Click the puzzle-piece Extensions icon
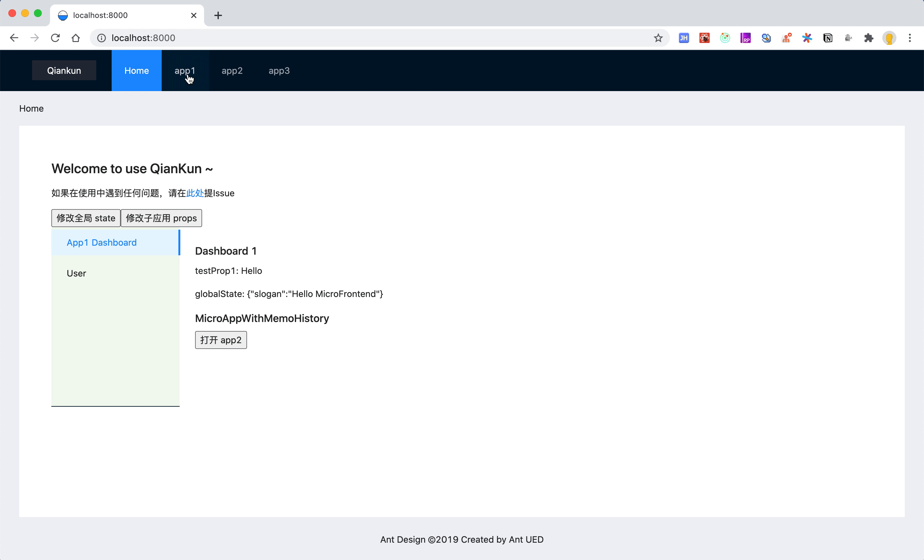 [868, 38]
